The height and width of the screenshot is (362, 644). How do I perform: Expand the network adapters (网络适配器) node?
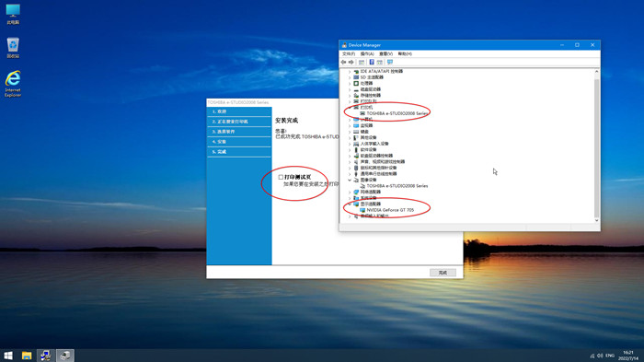[350, 193]
